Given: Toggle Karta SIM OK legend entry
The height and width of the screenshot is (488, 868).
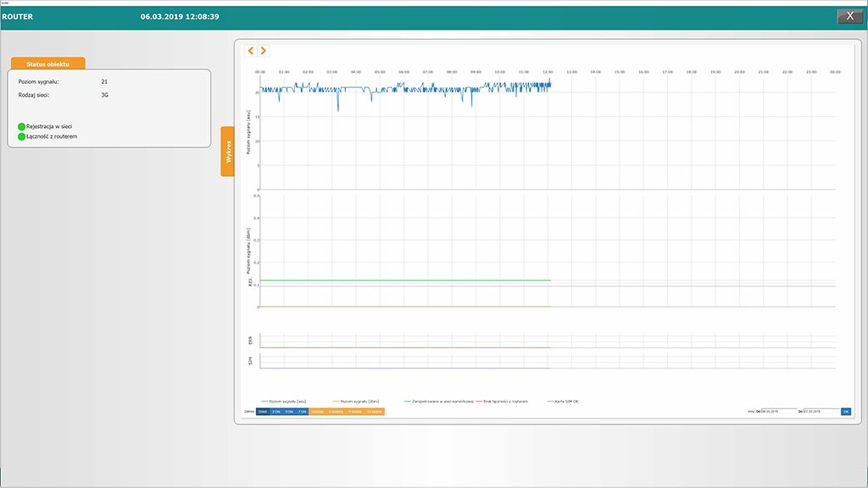Looking at the screenshot, I should coord(563,401).
